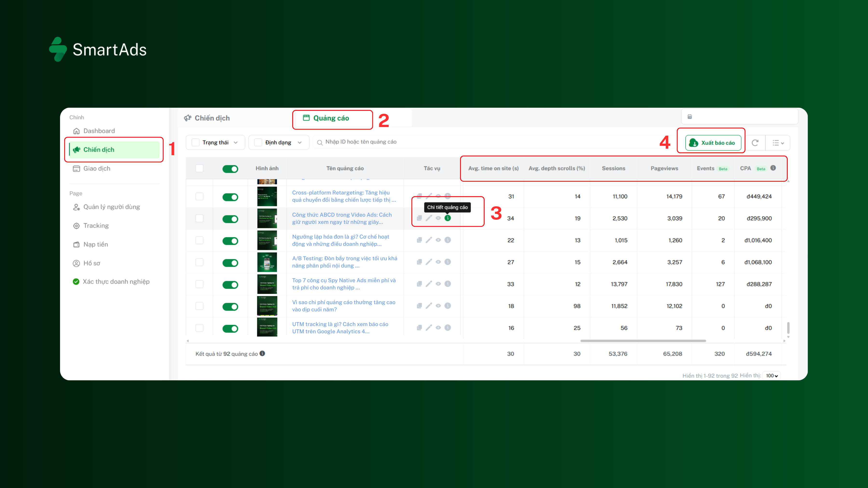The image size is (868, 488).
Task: Duplicate the Top 7 công cụ ad
Action: pyautogui.click(x=419, y=284)
